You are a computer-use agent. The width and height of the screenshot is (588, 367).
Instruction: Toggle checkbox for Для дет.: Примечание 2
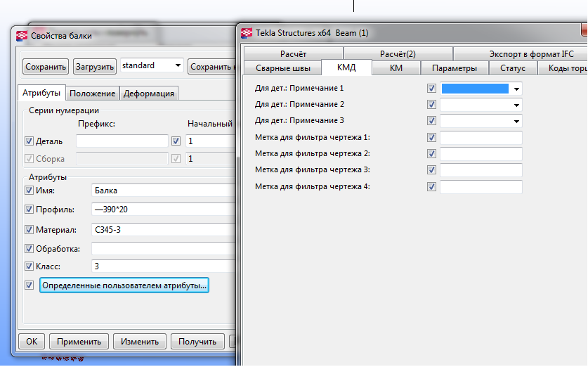[431, 104]
